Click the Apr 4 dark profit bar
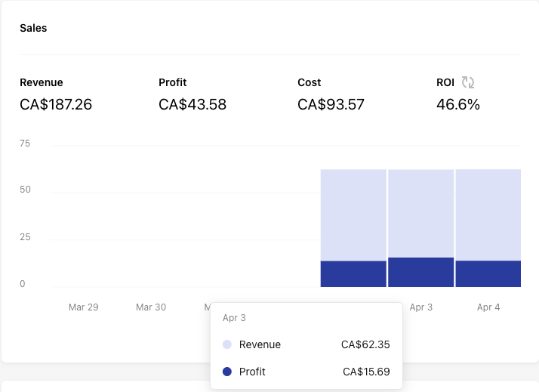The width and height of the screenshot is (539, 392). click(488, 273)
